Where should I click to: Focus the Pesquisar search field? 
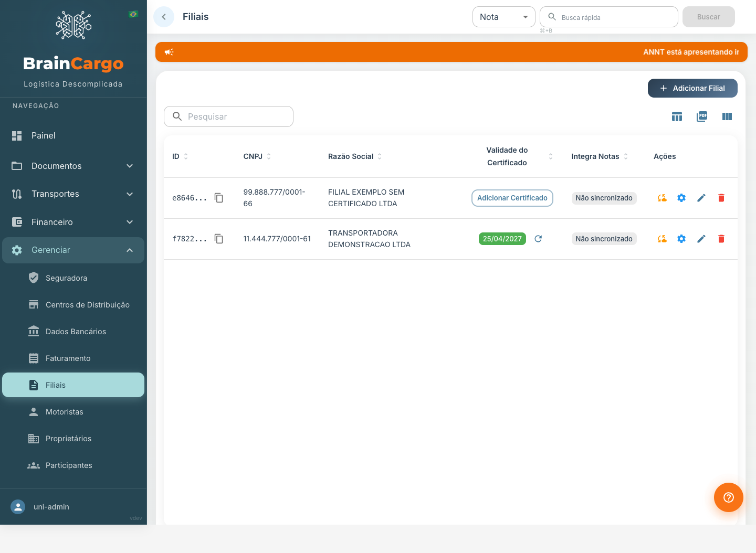tap(228, 116)
